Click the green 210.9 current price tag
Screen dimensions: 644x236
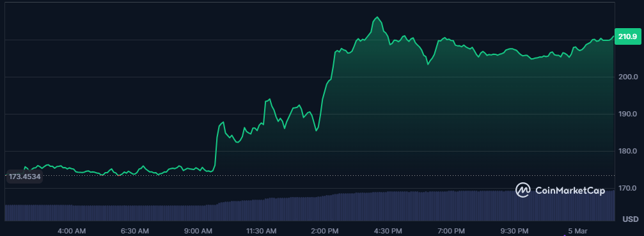click(x=627, y=36)
